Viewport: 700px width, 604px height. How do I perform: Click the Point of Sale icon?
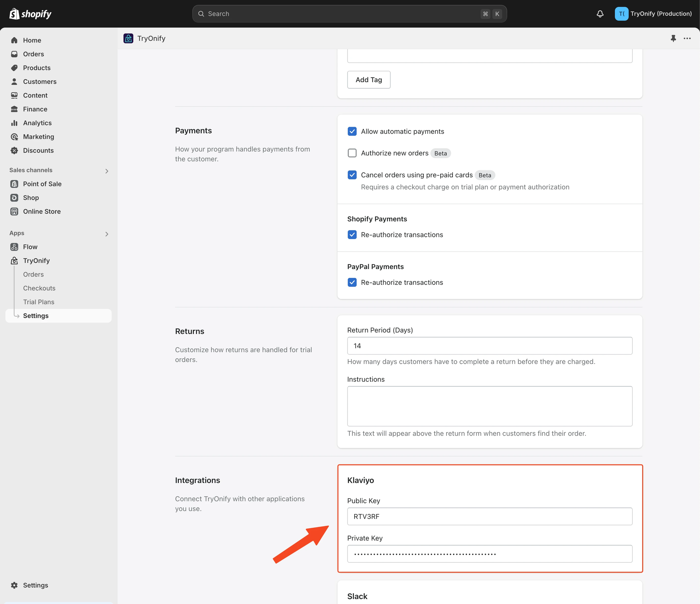pos(14,184)
